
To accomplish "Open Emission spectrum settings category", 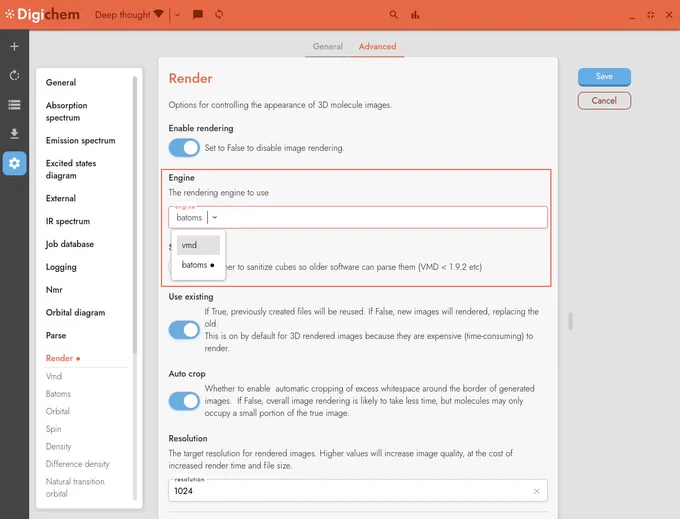I will click(x=80, y=140).
